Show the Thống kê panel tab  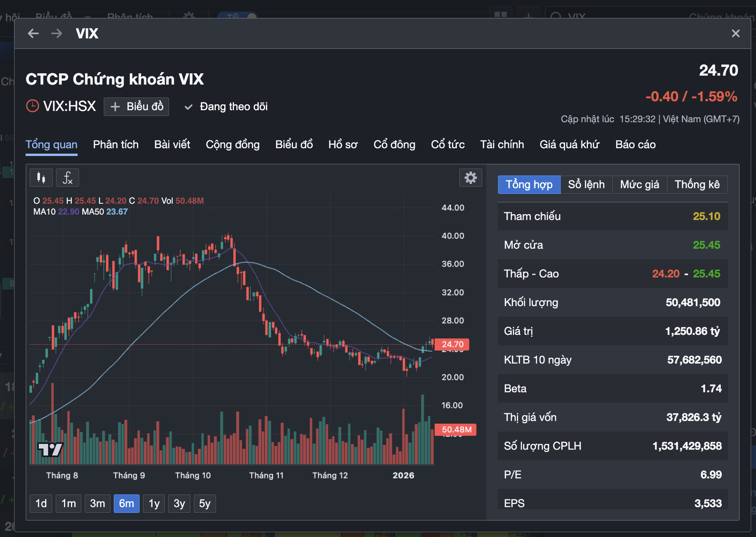697,184
